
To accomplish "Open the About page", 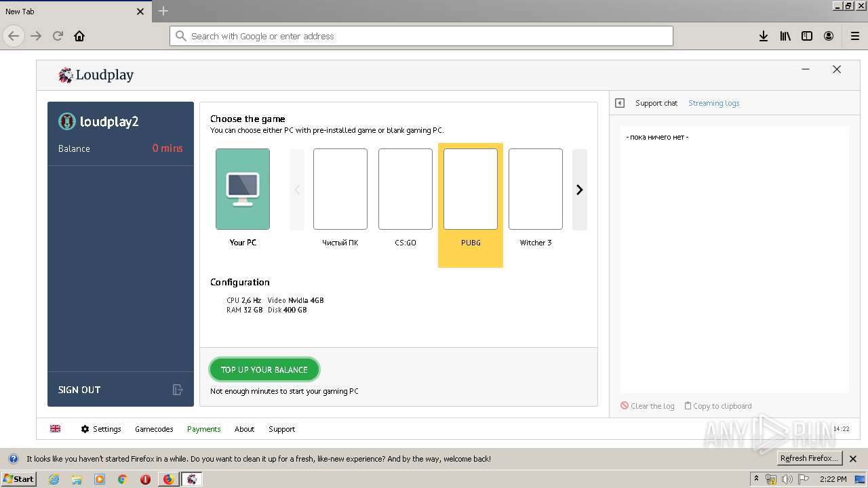I will point(245,429).
